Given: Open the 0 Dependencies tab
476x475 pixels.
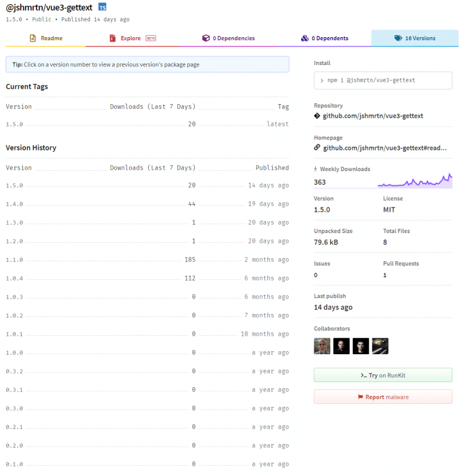Looking at the screenshot, I should [228, 38].
